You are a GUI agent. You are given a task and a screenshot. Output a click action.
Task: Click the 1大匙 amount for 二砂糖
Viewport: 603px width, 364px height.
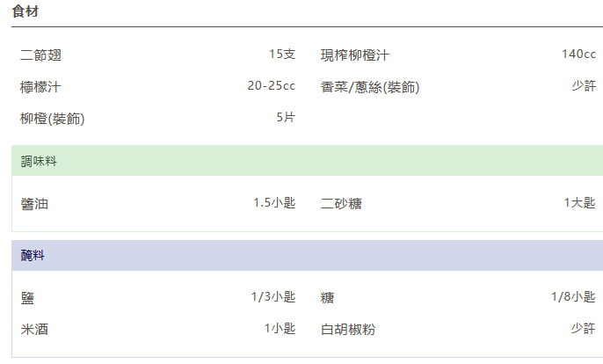[x=579, y=202]
